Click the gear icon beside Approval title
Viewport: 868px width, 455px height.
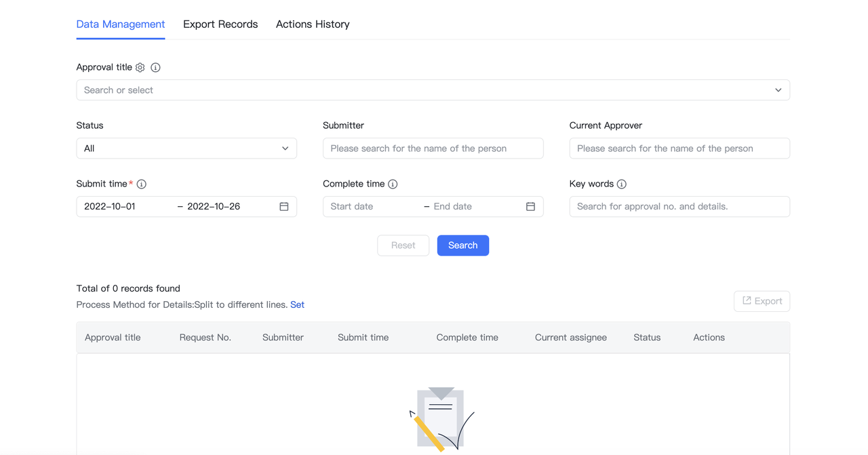140,67
